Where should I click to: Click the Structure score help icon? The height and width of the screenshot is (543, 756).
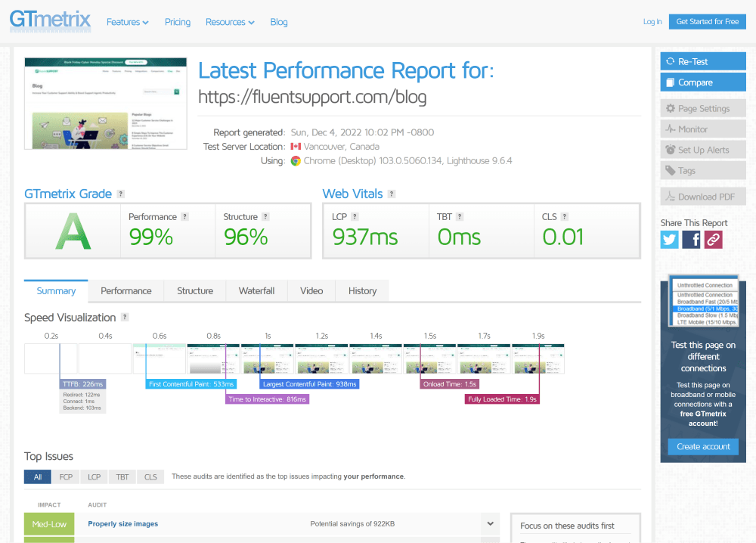pos(265,217)
